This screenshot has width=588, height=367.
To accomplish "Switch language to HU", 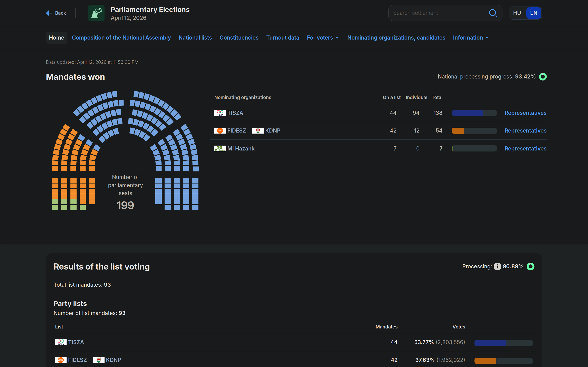I will pos(517,13).
